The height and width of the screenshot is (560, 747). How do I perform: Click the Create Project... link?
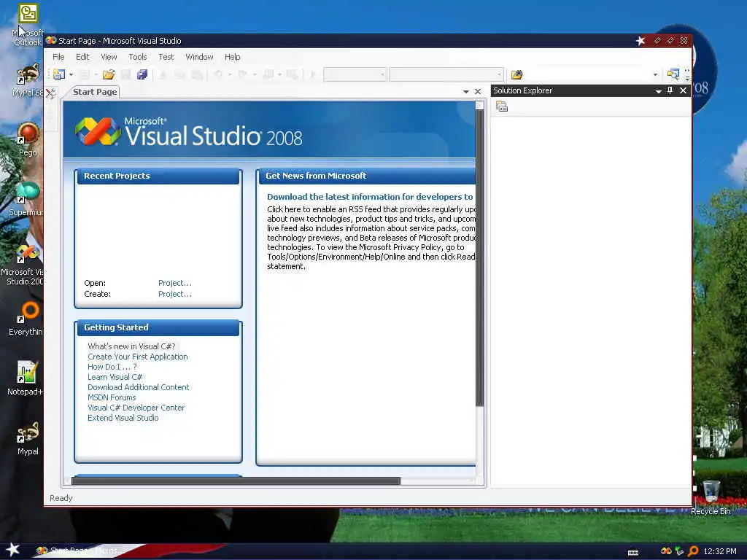point(175,294)
